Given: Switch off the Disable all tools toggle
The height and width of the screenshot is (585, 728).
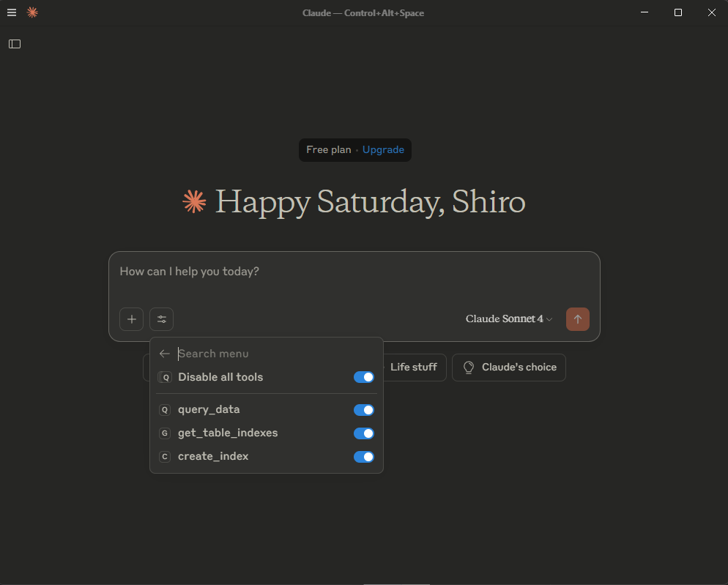Looking at the screenshot, I should click(363, 377).
